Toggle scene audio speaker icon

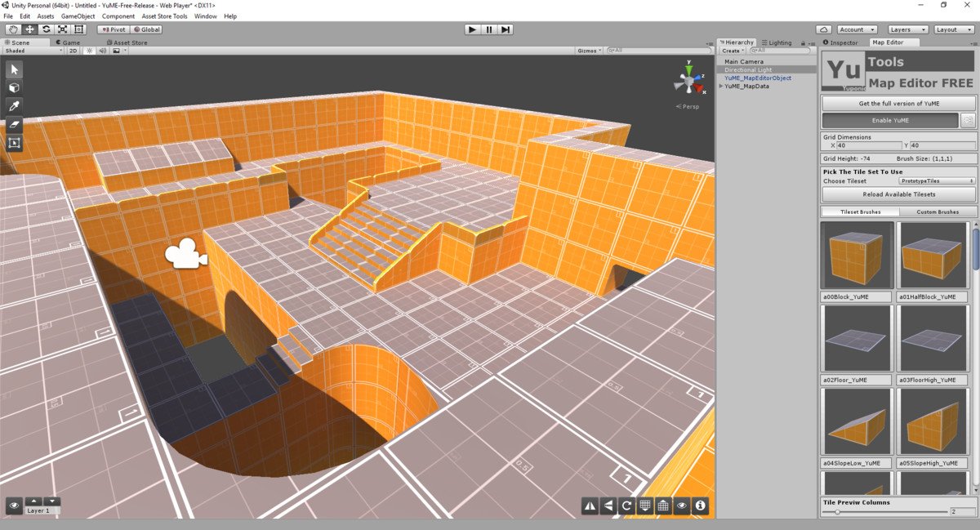[103, 51]
